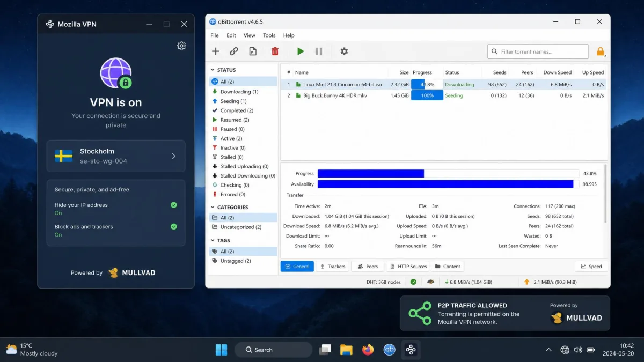The width and height of the screenshot is (644, 362).
Task: Switch to the Trackers tab
Action: click(x=332, y=266)
